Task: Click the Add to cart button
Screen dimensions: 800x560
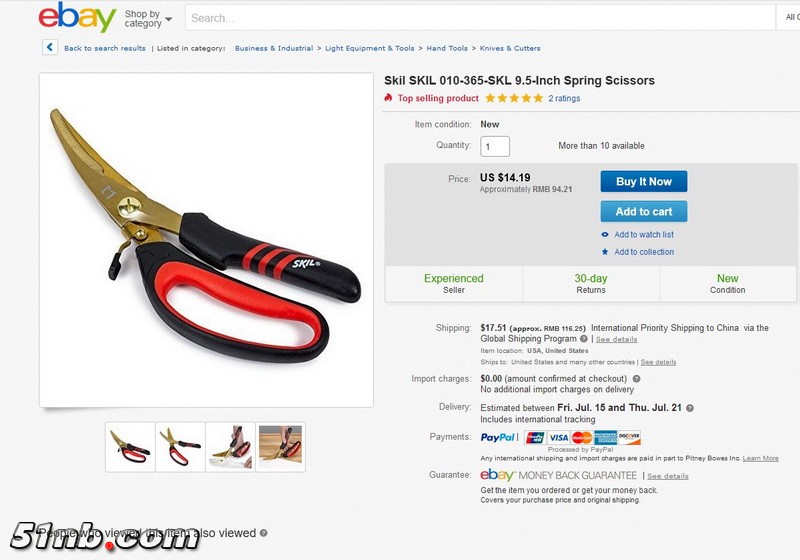Action: (644, 211)
